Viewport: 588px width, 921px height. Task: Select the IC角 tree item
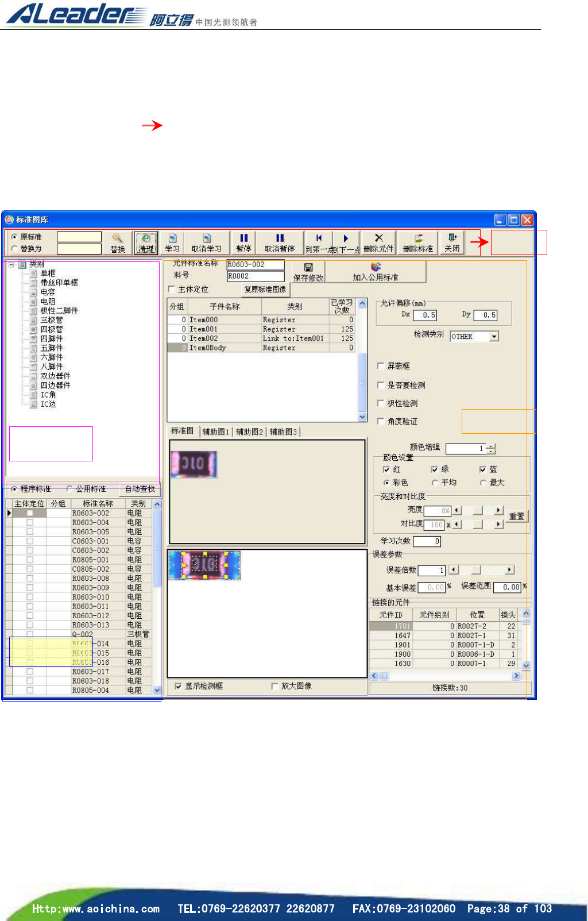48,395
